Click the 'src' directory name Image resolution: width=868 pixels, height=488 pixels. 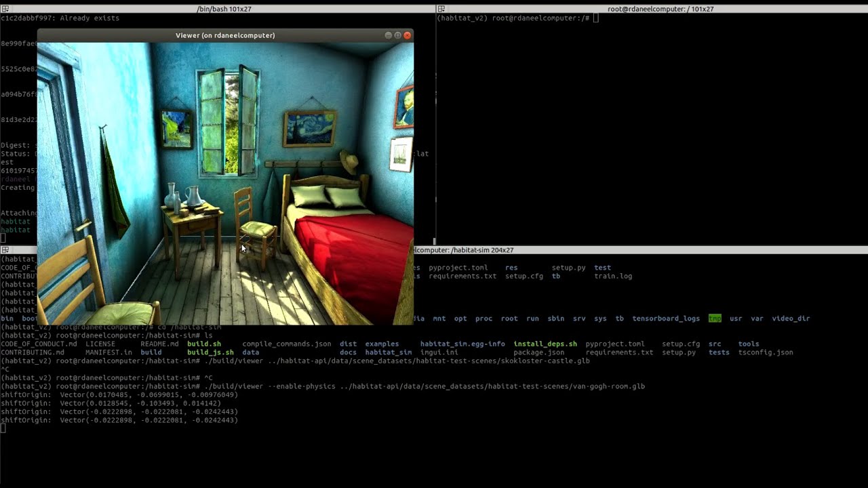(x=715, y=344)
